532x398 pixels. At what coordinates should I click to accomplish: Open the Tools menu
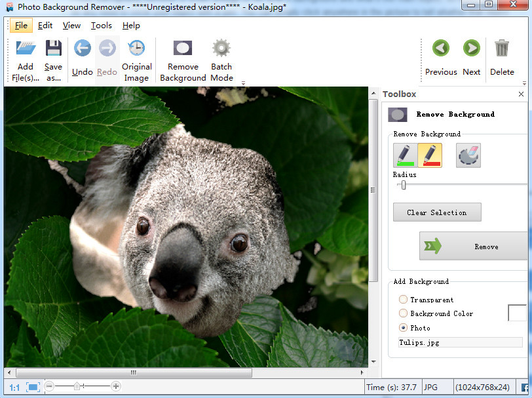pos(101,26)
